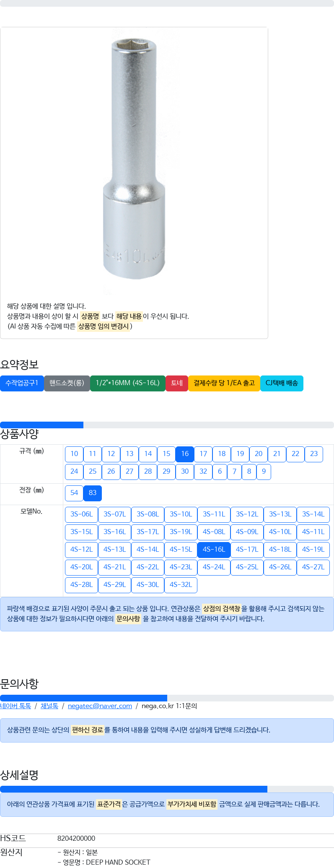334x868 pixels.
Task: Open 네이버 톡톡 link
Action: coord(16,706)
